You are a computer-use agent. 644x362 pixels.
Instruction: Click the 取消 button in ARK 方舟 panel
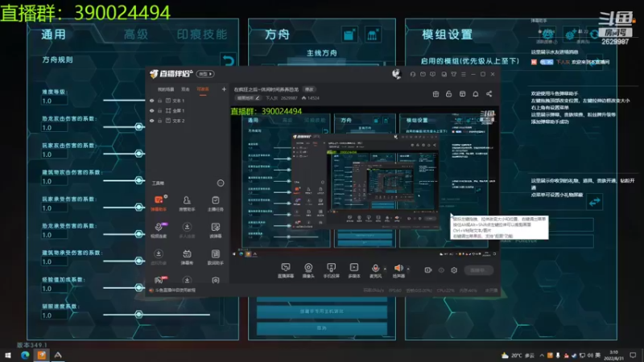pyautogui.click(x=321, y=328)
